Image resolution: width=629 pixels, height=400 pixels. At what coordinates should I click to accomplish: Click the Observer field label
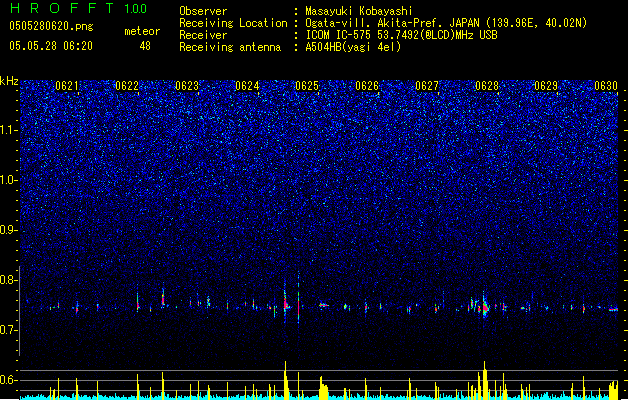pos(203,11)
